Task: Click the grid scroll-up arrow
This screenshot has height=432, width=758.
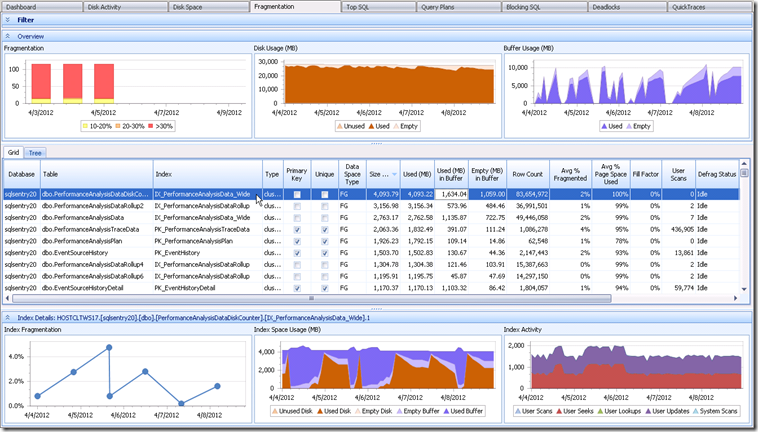Action: pyautogui.click(x=744, y=164)
